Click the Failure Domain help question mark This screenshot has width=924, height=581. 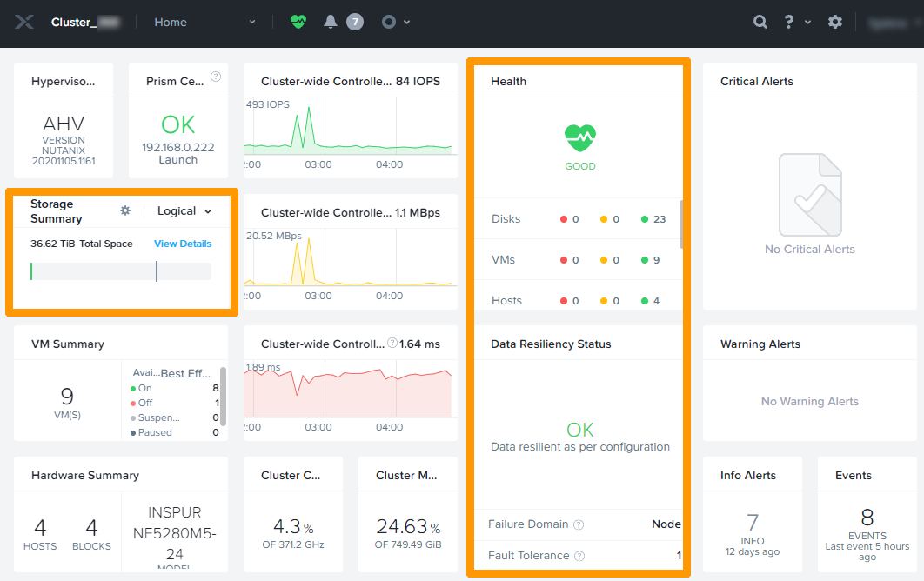[x=579, y=524]
